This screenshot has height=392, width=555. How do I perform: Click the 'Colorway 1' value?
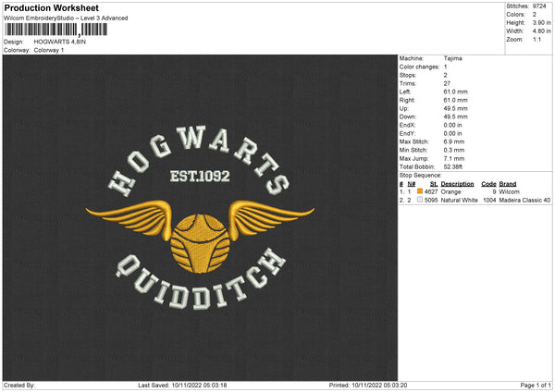tap(49, 50)
